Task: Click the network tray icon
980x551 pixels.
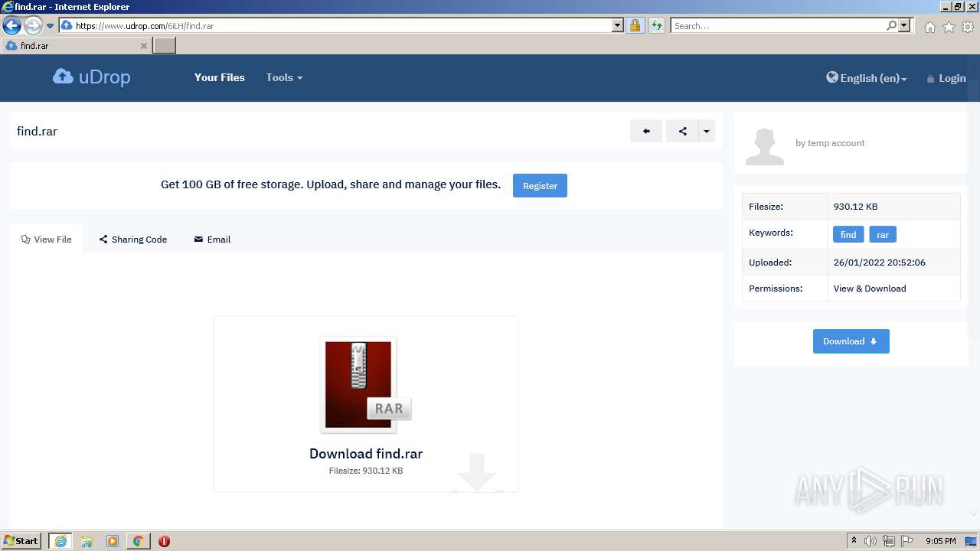Action: (889, 541)
